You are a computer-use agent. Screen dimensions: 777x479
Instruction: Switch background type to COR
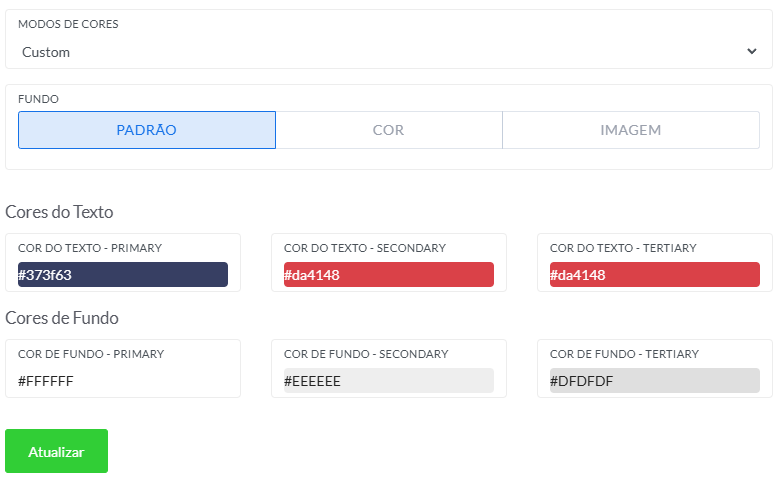pyautogui.click(x=388, y=130)
